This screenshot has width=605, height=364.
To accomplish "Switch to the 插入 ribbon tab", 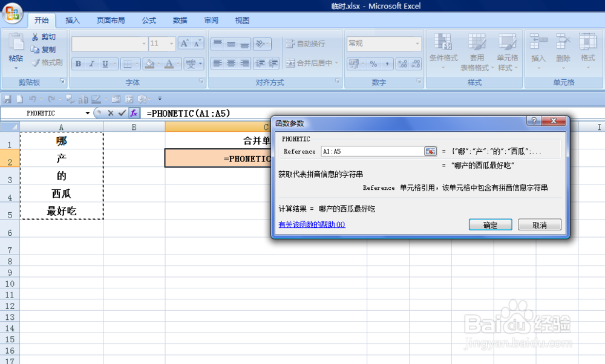I will (73, 21).
